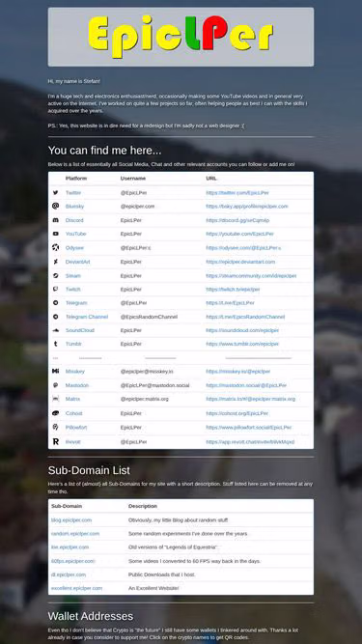Visit the bsky.app profile URL

point(247,207)
